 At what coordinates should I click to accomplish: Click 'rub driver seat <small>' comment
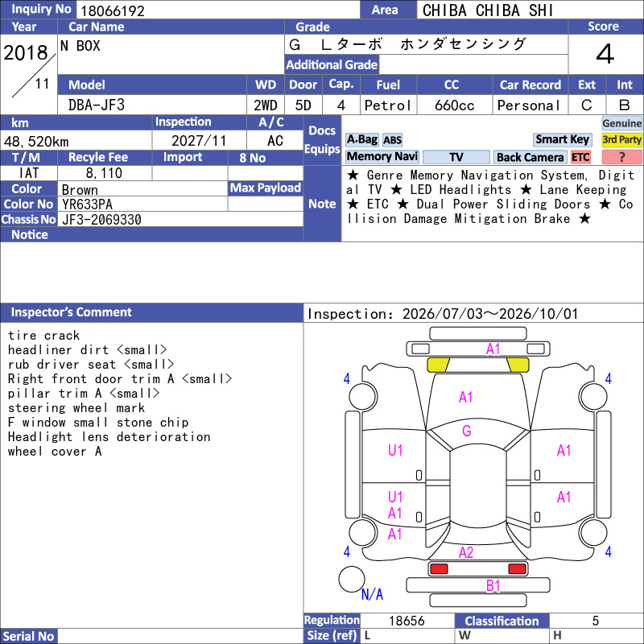[x=91, y=365]
